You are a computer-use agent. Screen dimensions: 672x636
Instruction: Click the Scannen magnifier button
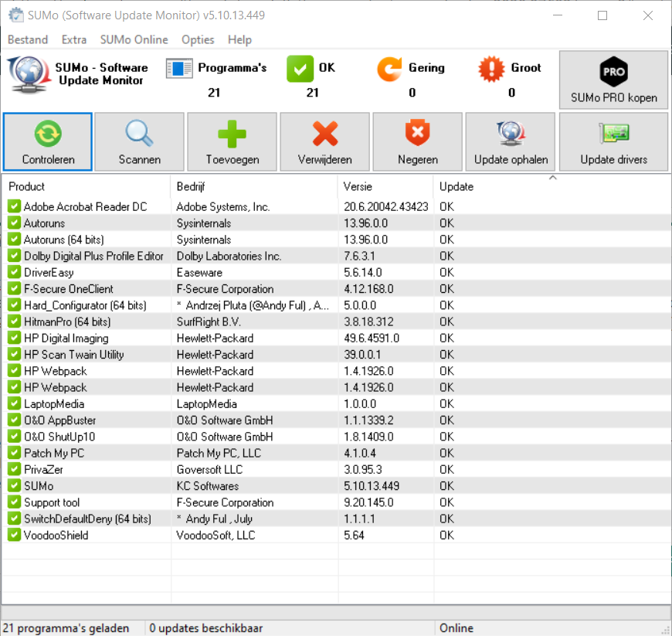click(x=139, y=141)
